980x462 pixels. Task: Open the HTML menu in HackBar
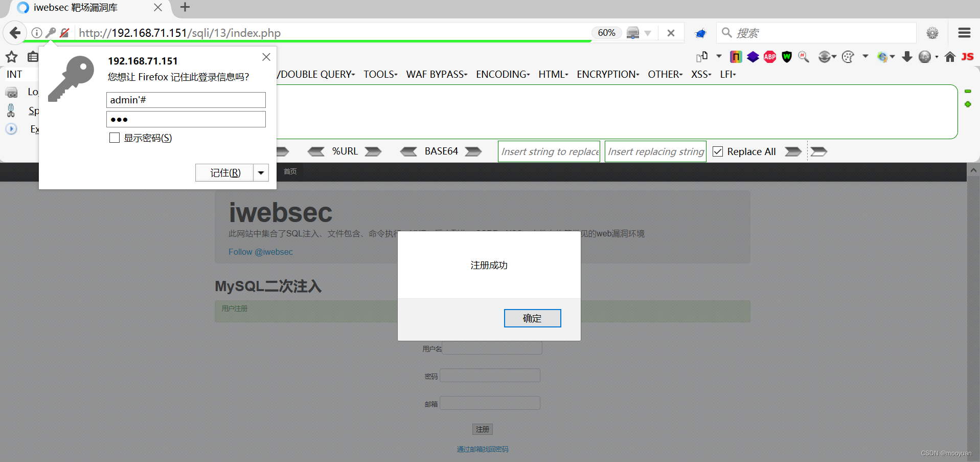(553, 74)
